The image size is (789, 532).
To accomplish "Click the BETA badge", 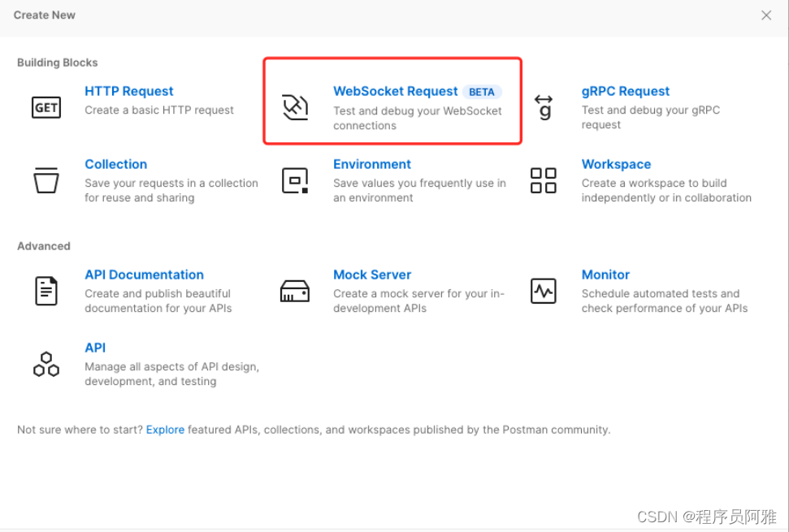I will 482,92.
